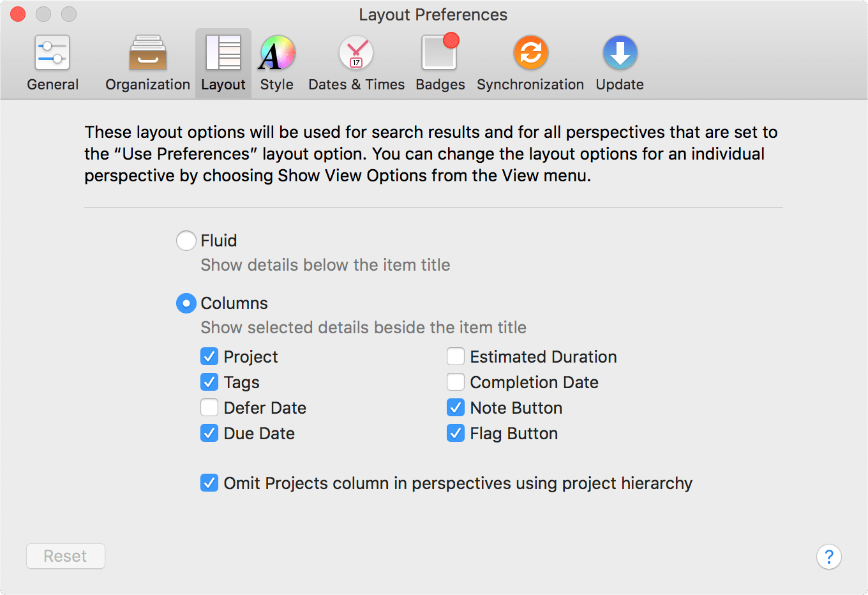Uncheck the Tags column checkbox
This screenshot has height=595, width=868.
click(x=209, y=382)
